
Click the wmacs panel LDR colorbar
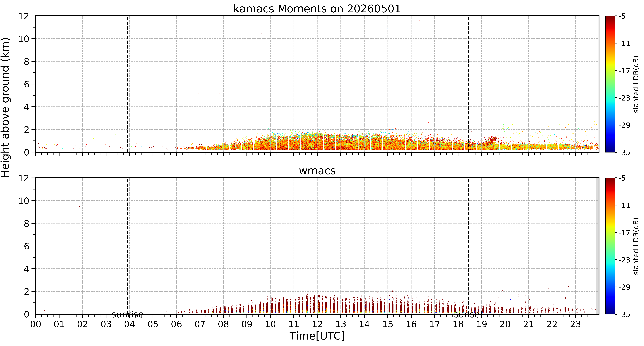coord(610,246)
